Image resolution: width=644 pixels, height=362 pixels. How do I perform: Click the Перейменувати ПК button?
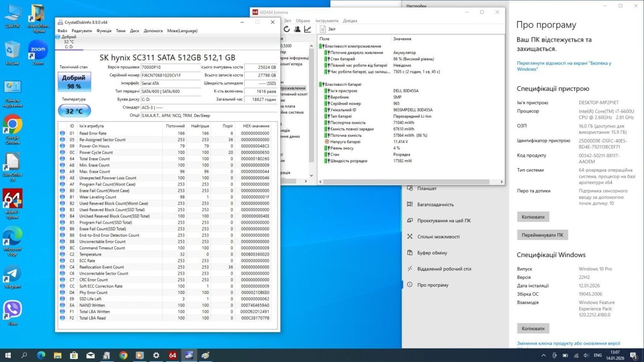coord(542,235)
